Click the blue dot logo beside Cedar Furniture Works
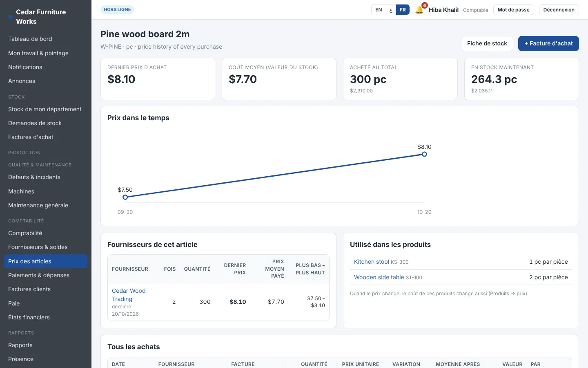The width and height of the screenshot is (588, 368). pyautogui.click(x=10, y=17)
